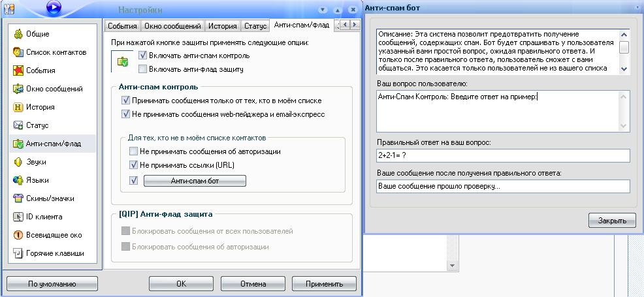The width and height of the screenshot is (644, 297).
Task: Click the Правильный ответ input field
Action: [x=503, y=155]
